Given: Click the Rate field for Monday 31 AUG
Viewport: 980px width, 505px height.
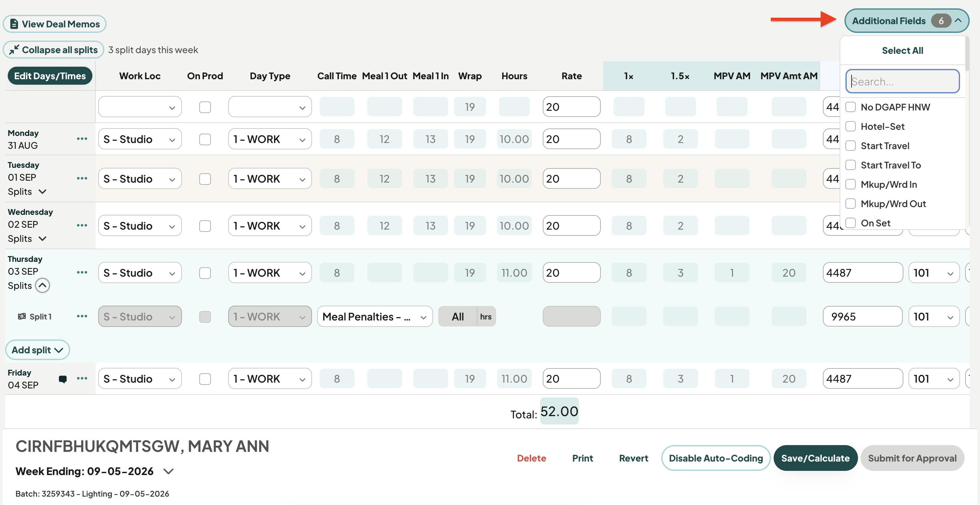Looking at the screenshot, I should 571,139.
